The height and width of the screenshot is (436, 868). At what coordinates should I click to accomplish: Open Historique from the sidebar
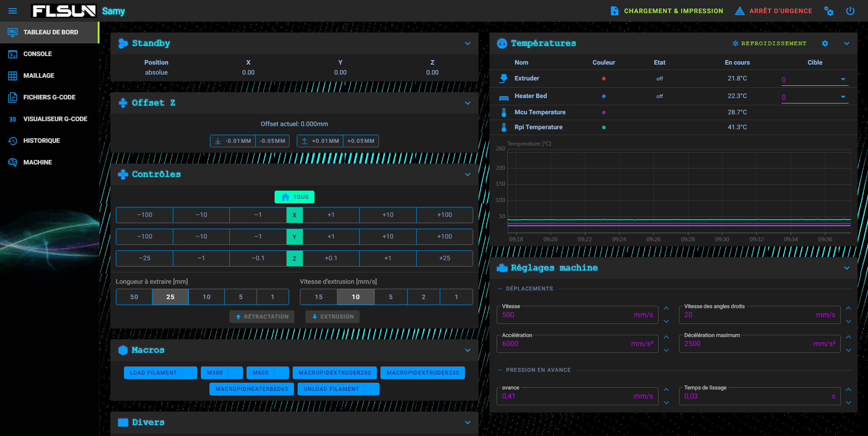pos(42,141)
